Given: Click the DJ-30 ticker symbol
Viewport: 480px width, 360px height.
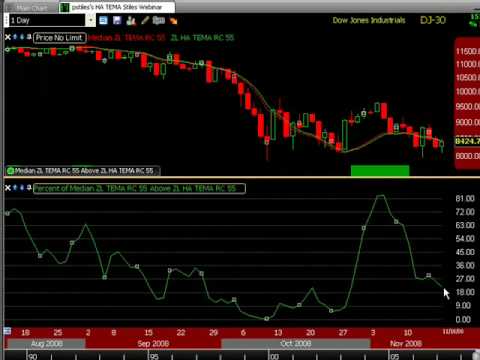Looking at the screenshot, I should tap(433, 20).
